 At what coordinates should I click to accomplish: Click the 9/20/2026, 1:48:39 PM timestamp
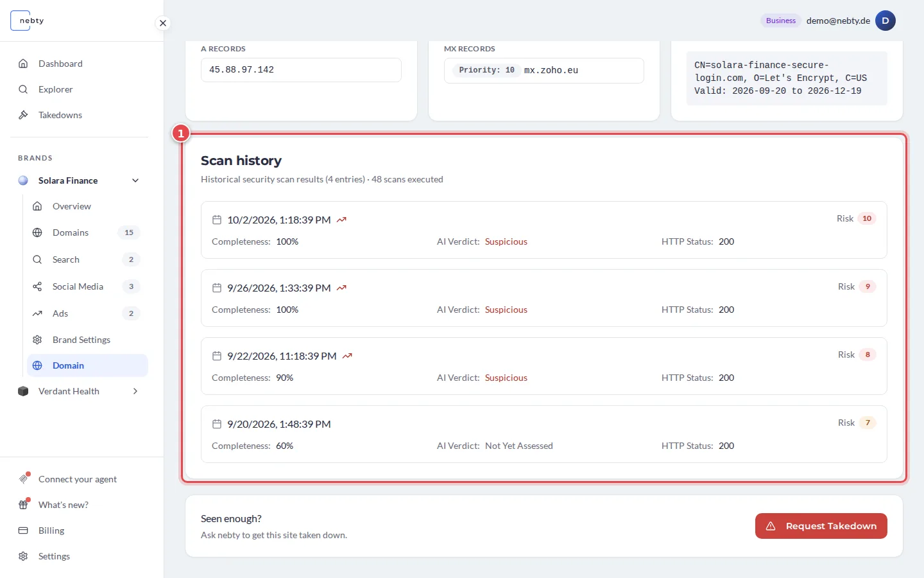(279, 424)
